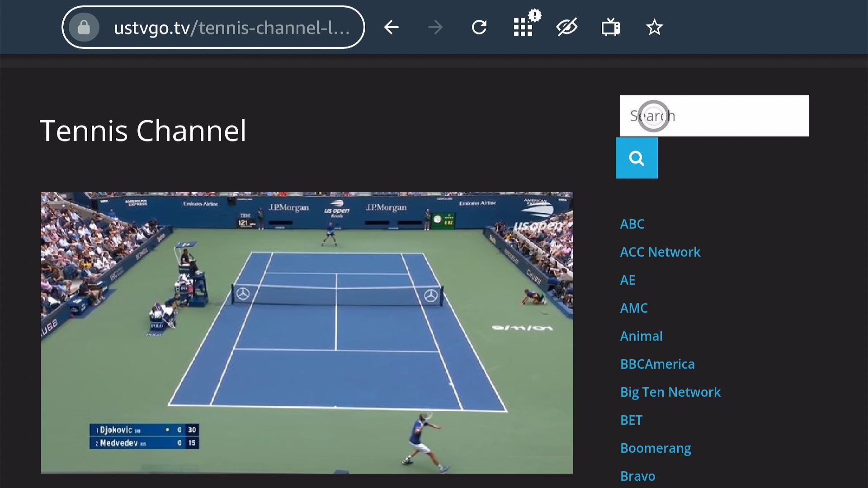
Task: Click the tennis match video player
Action: (x=307, y=333)
